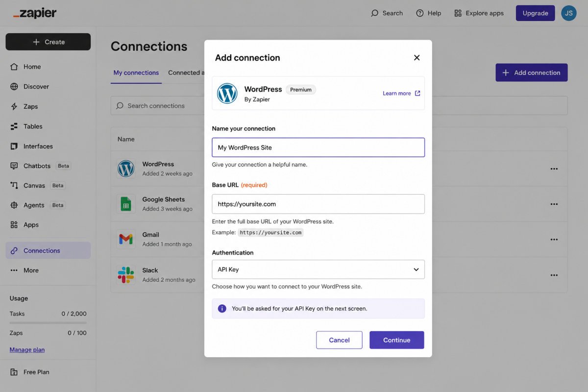Click the https://yoursite.com example code text
Image resolution: width=588 pixels, height=392 pixels.
(270, 232)
